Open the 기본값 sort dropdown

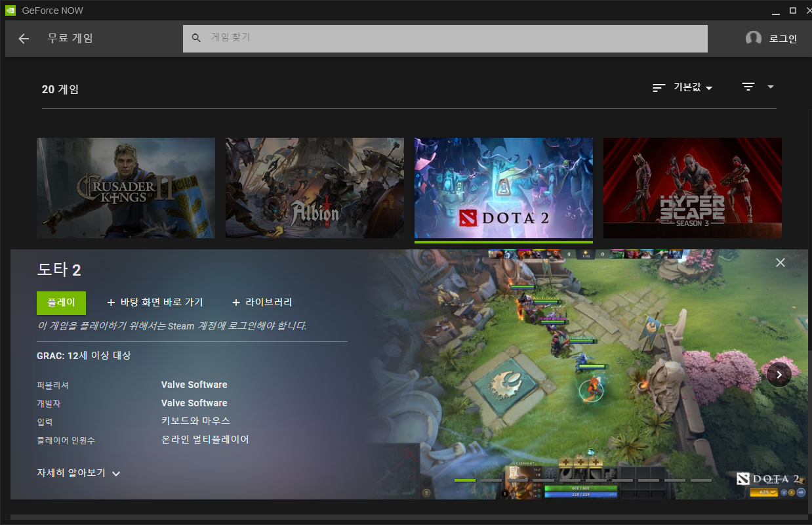tap(693, 87)
